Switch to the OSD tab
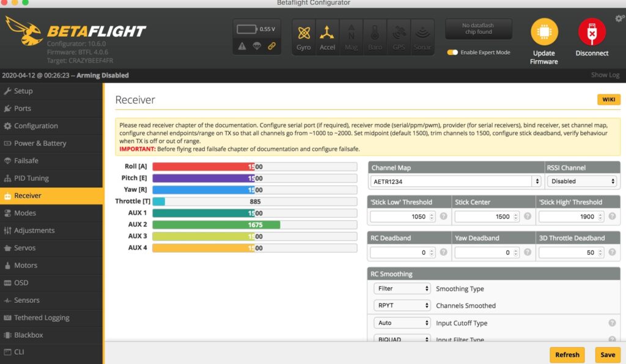This screenshot has width=626, height=364. [51, 283]
